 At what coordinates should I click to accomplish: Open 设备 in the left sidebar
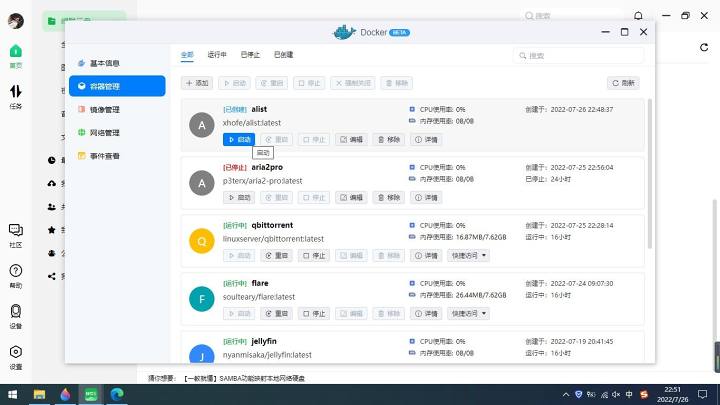click(x=16, y=316)
